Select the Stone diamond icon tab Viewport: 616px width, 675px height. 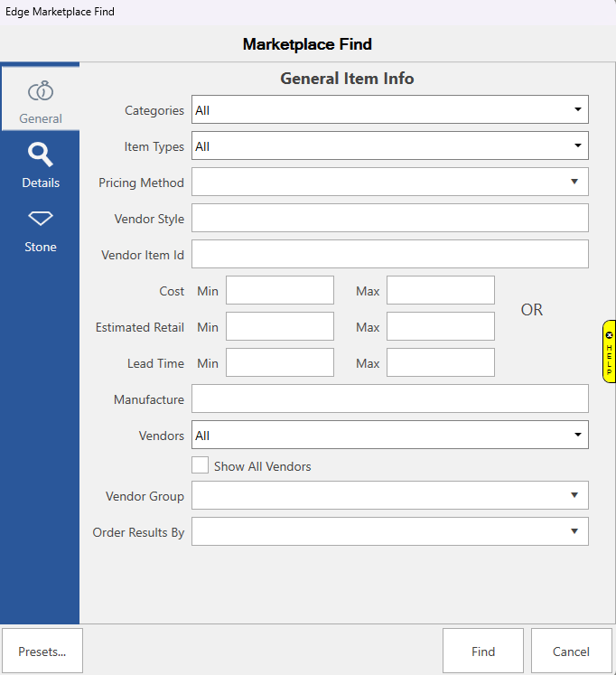(41, 219)
